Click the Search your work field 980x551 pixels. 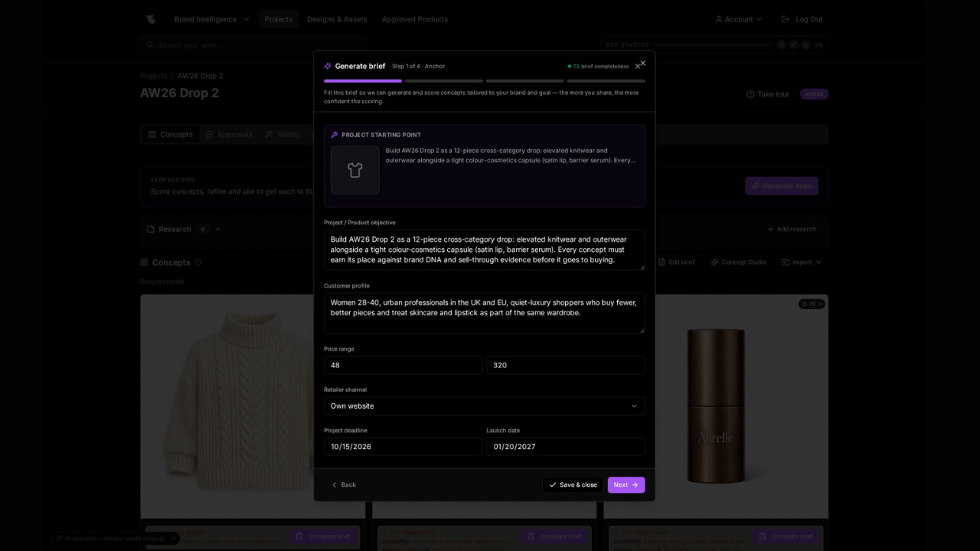click(x=254, y=45)
